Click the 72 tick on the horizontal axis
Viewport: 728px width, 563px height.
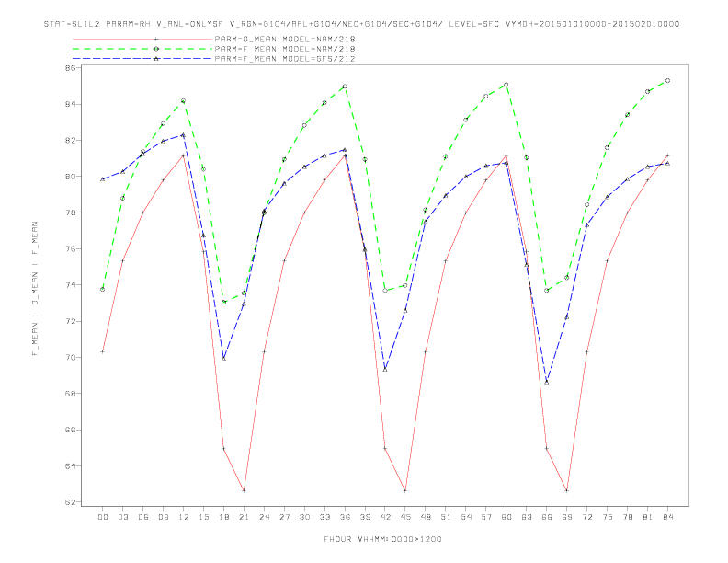tap(587, 517)
